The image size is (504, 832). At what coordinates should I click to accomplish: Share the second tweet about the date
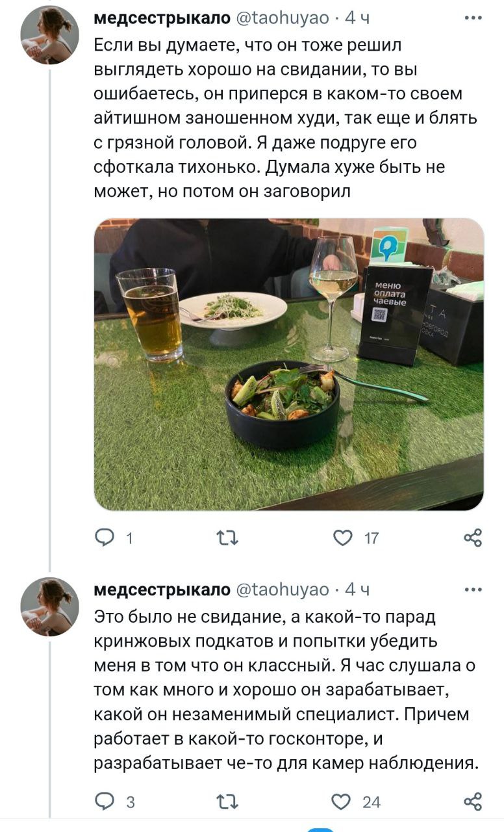click(x=473, y=801)
